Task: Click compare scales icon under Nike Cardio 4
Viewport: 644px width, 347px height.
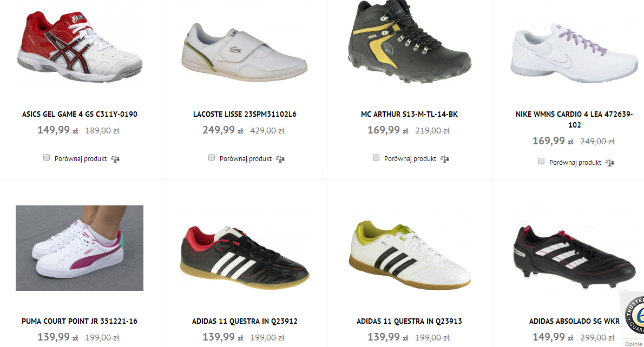Action: (x=610, y=163)
